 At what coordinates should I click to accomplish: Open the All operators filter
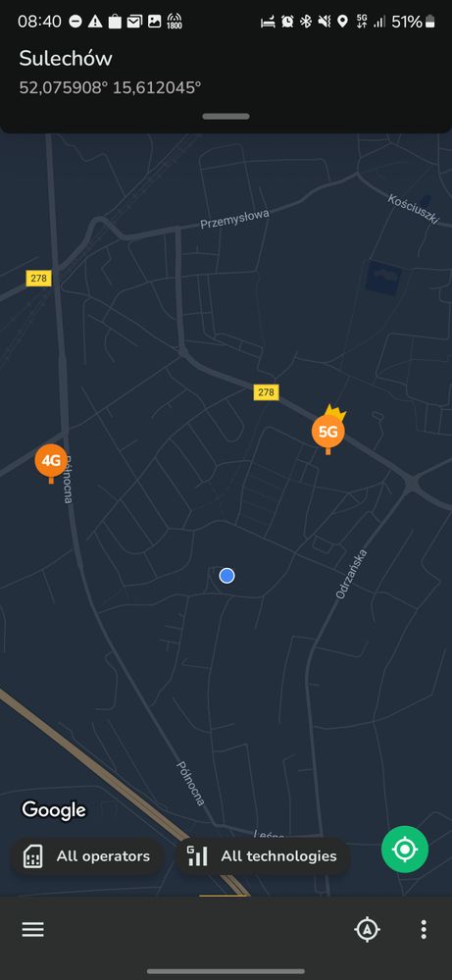click(87, 856)
